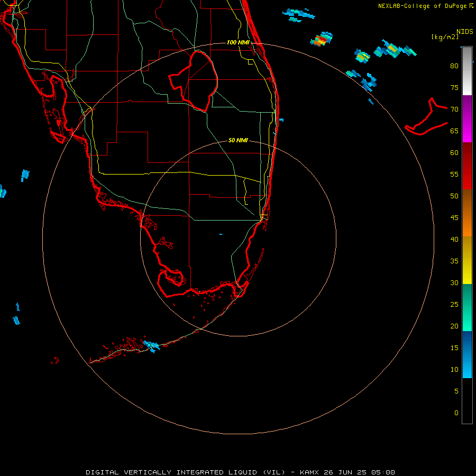Click the 100 NMI range ring label
This screenshot has width=476, height=476.
tap(238, 42)
